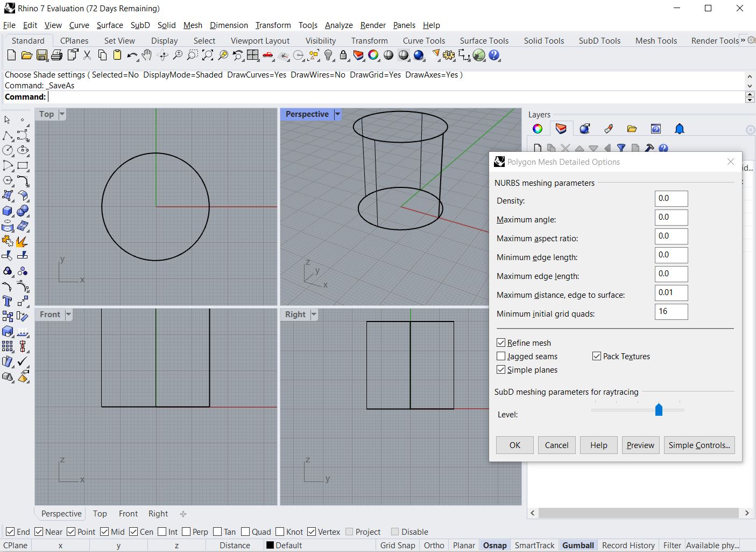Open the Libraries folder panel tab
This screenshot has width=756, height=552.
[x=632, y=129]
